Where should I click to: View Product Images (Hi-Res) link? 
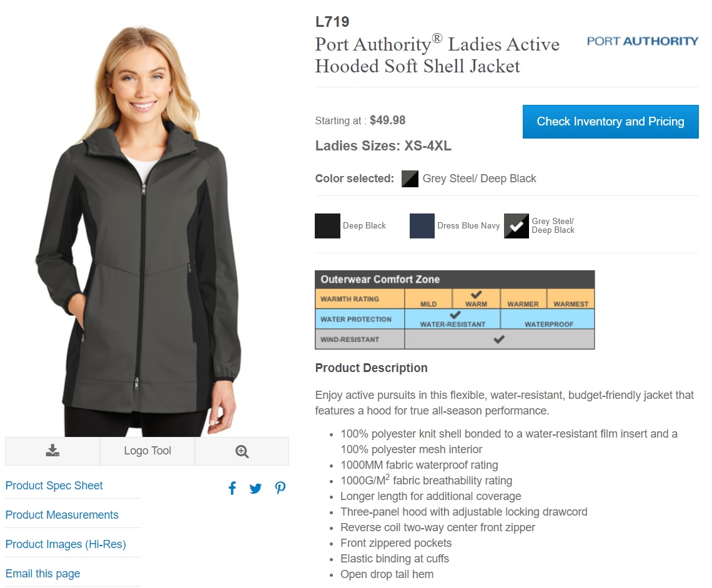[66, 544]
